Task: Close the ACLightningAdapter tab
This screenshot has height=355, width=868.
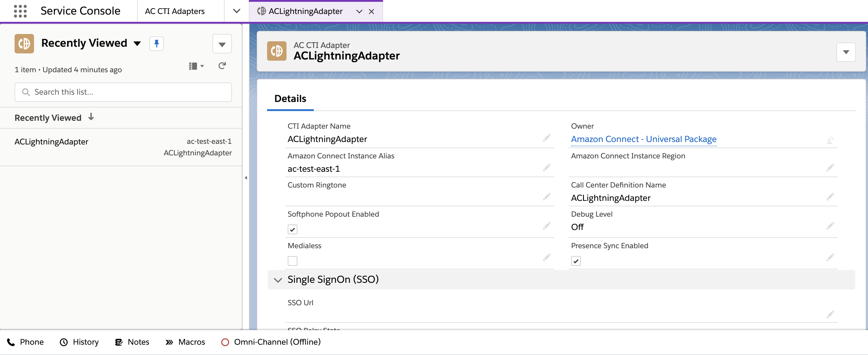Action: point(371,12)
